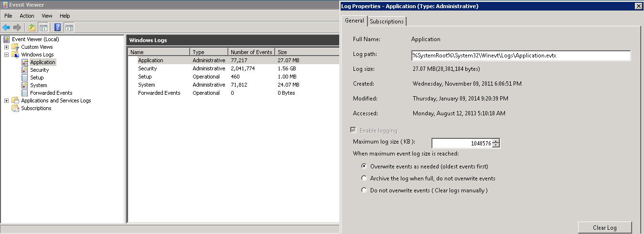Image resolution: width=644 pixels, height=234 pixels.
Task: Click the 2,041,774 events cell
Action: point(243,68)
